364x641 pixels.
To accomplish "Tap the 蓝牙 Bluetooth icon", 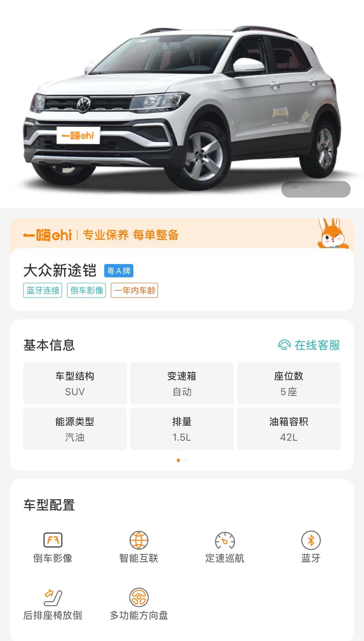I will pos(311,540).
